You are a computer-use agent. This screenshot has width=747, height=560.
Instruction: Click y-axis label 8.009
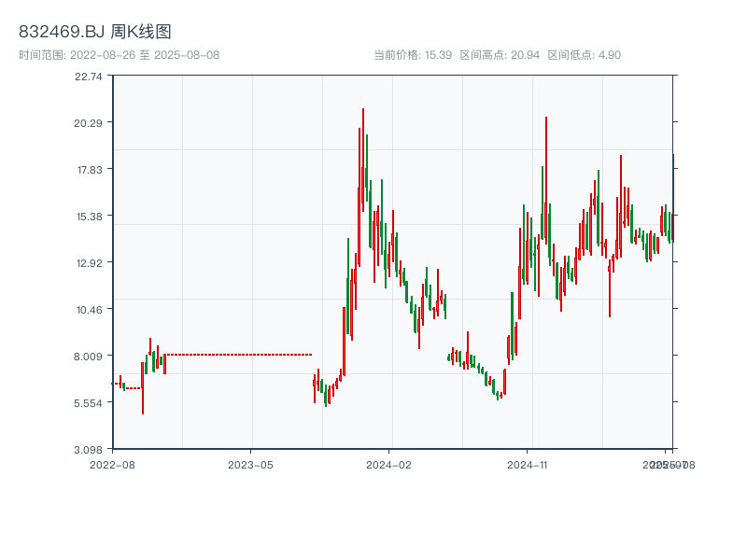point(88,357)
